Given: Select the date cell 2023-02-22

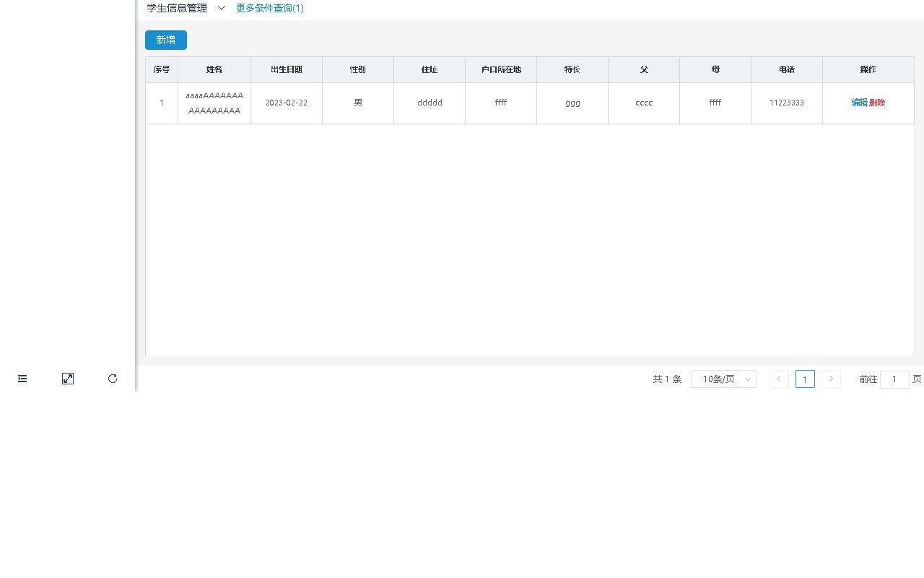Looking at the screenshot, I should coord(287,103).
